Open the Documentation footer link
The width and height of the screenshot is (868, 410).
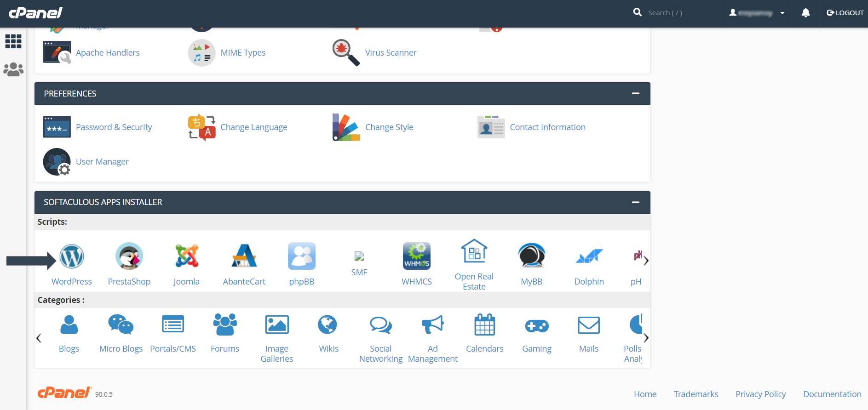832,394
